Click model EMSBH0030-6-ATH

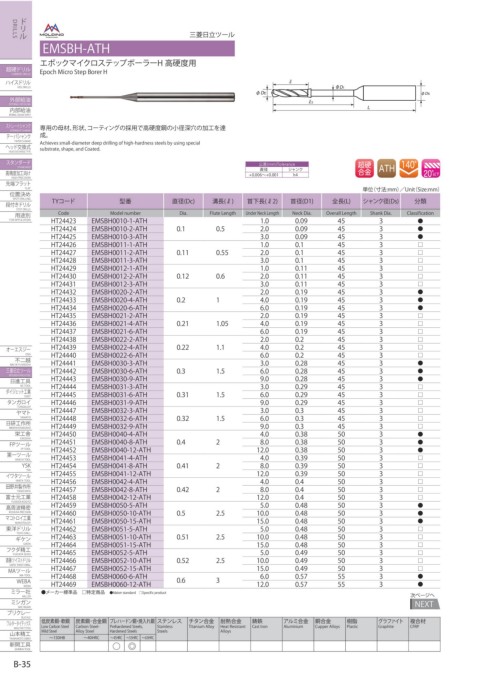pyautogui.click(x=119, y=371)
